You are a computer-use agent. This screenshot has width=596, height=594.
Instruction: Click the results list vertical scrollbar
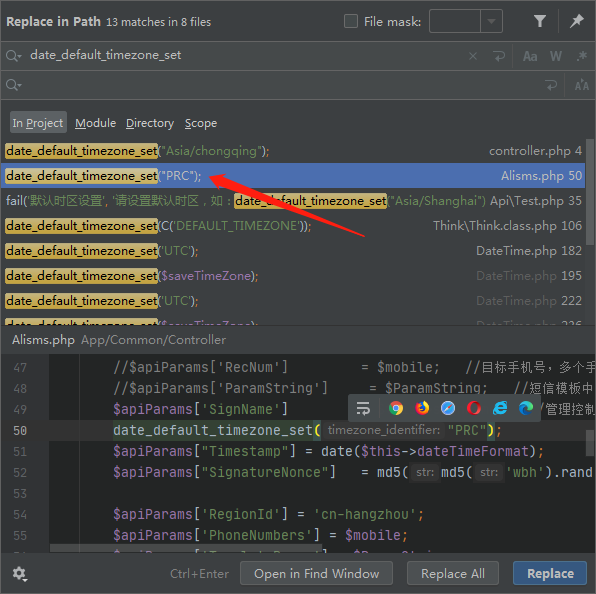click(x=590, y=192)
